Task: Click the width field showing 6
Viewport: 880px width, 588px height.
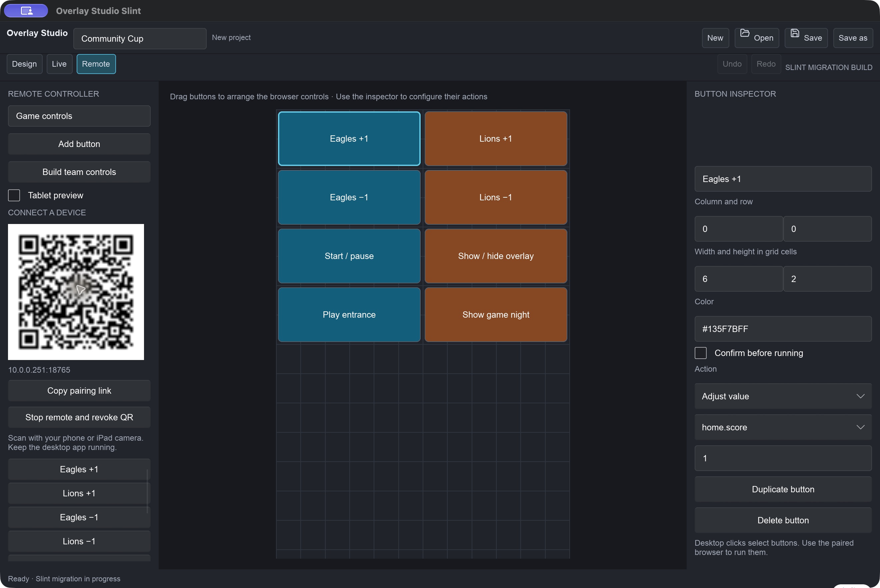Action: pyautogui.click(x=738, y=279)
